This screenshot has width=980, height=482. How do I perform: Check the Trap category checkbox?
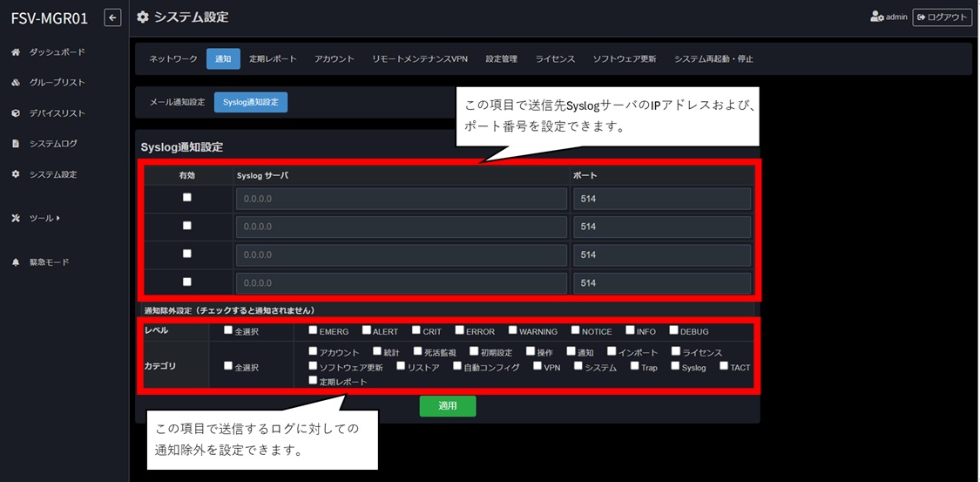[634, 366]
